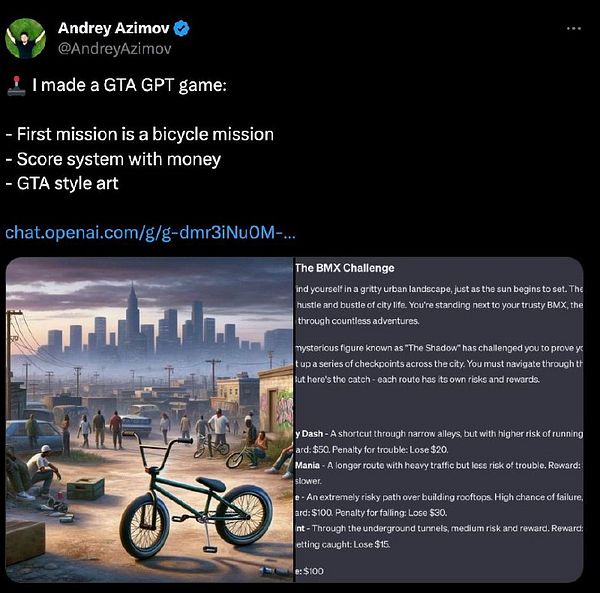Viewport: 600px width, 593px height.
Task: Click the 'GTA style art' line
Action: click(x=62, y=184)
